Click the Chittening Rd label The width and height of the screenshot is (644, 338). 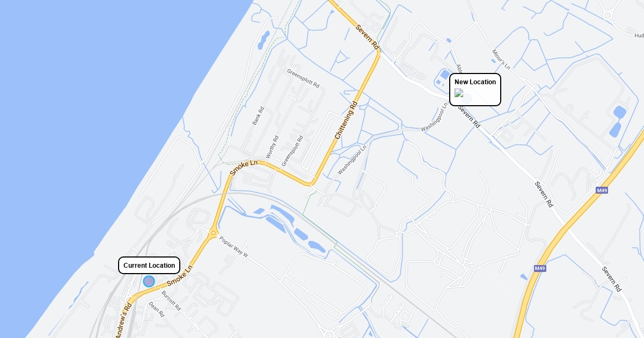click(x=346, y=121)
